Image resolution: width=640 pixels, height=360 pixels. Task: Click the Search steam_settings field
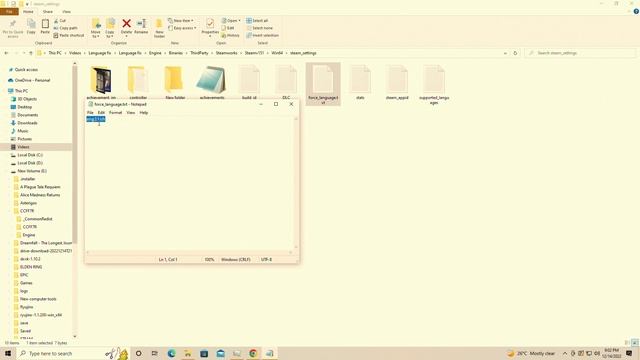[580, 53]
